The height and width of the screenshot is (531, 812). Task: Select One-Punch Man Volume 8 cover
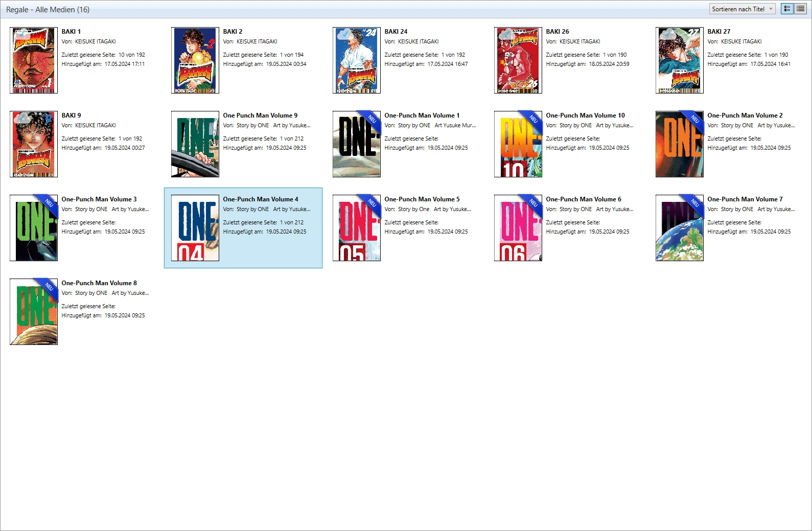coord(34,312)
